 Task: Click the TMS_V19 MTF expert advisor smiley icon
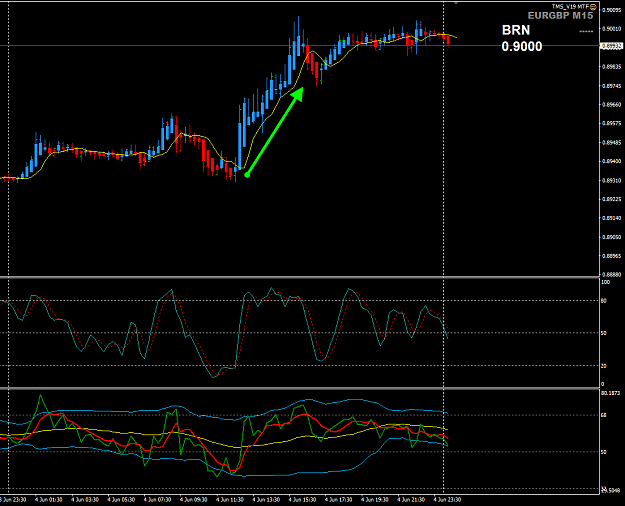pos(593,6)
